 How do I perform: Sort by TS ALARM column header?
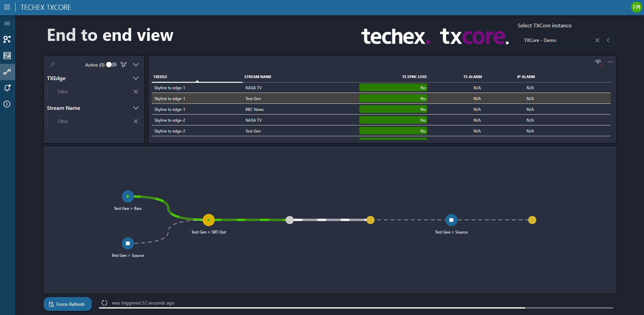(472, 77)
